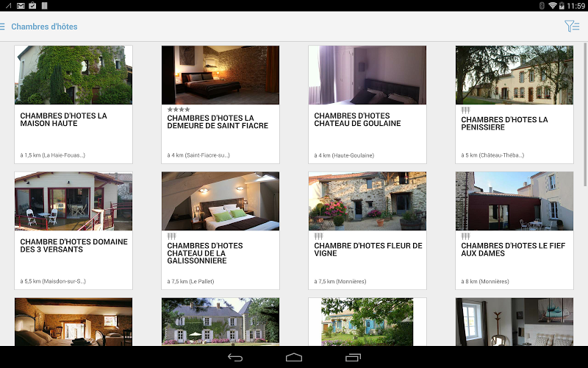Click the 11:59 clock in status bar
This screenshot has height=368, width=588.
pyautogui.click(x=576, y=6)
